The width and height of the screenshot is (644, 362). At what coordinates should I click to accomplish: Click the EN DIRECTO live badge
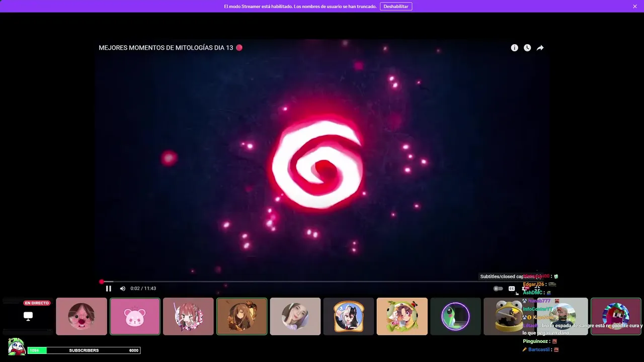click(x=37, y=303)
